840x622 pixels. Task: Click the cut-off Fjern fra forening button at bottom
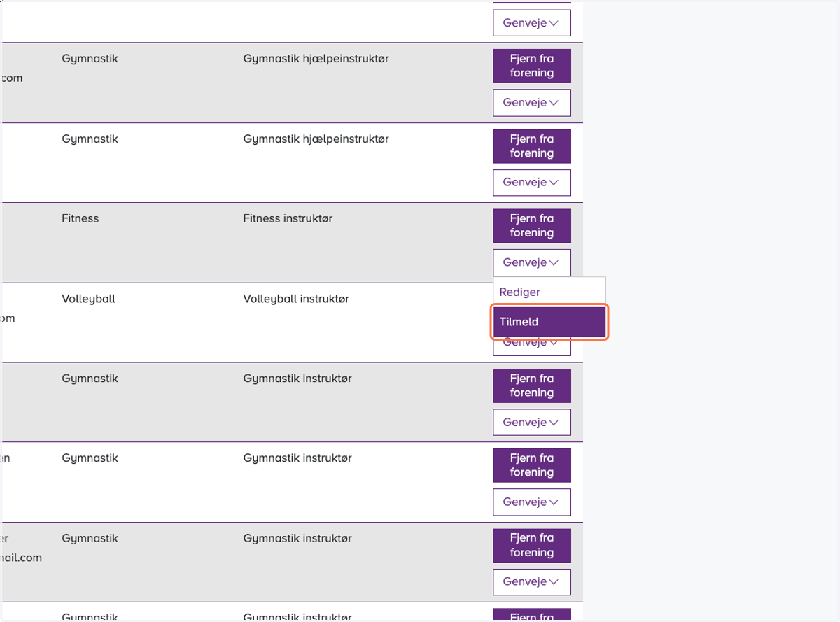tap(532, 614)
